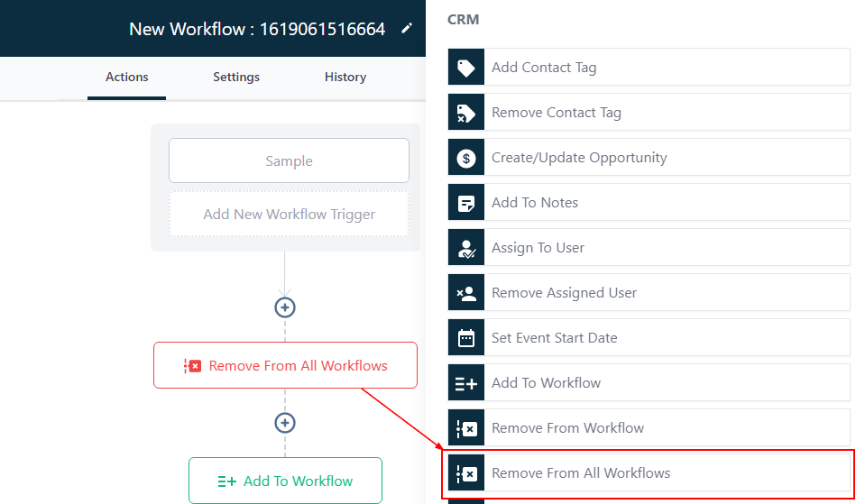Screen dimensions: 856x504
Task: Edit workflow name with pencil icon
Action: pos(407,29)
